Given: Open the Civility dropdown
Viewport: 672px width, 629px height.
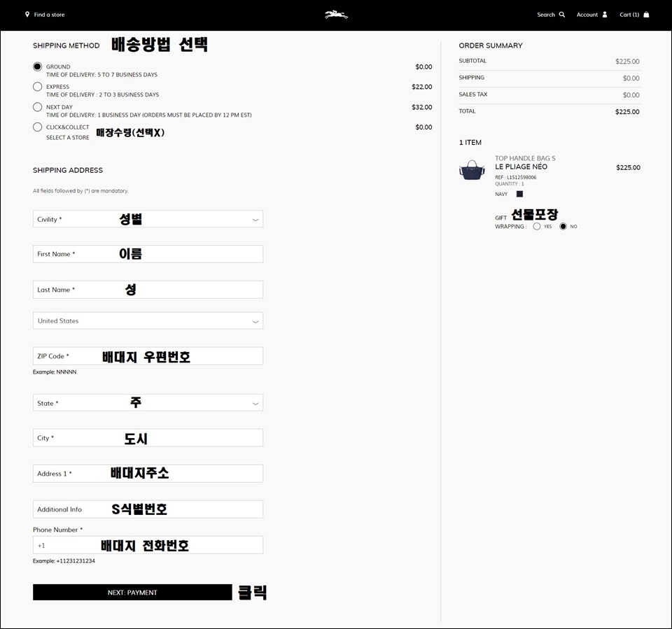Looking at the screenshot, I should pos(148,219).
